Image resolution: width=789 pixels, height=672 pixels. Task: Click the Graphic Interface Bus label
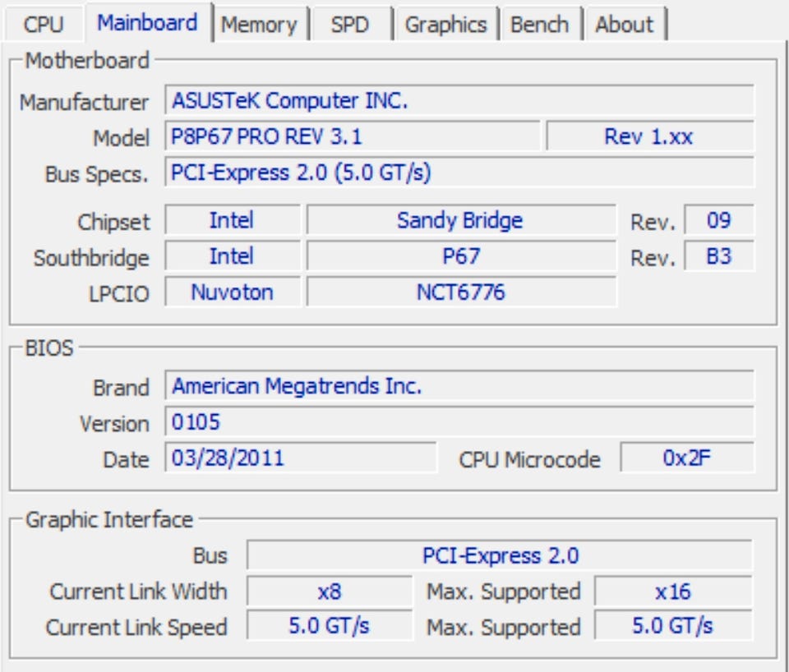click(x=210, y=556)
